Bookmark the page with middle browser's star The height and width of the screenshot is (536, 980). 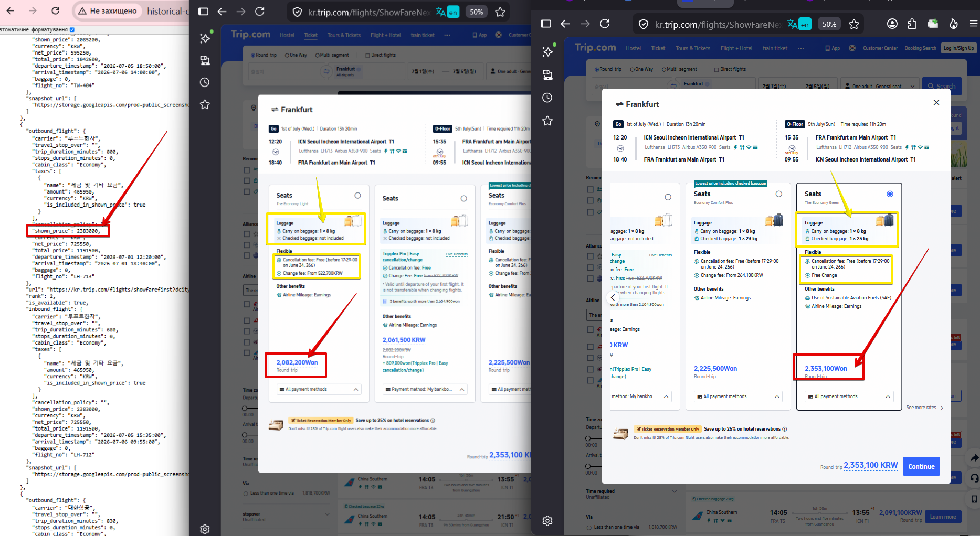(x=500, y=12)
